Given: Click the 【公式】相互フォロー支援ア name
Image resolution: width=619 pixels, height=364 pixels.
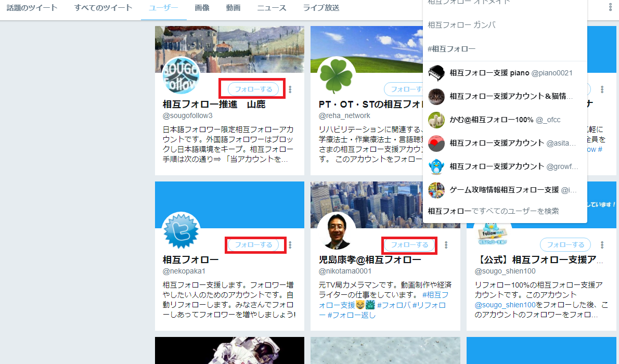Looking at the screenshot, I should coord(539,260).
